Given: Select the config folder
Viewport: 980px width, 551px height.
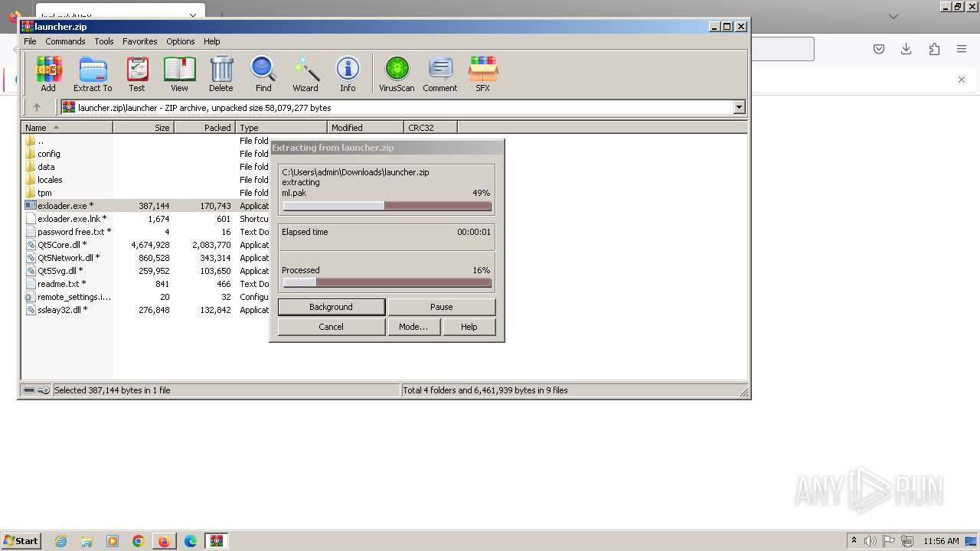Looking at the screenshot, I should coord(48,154).
